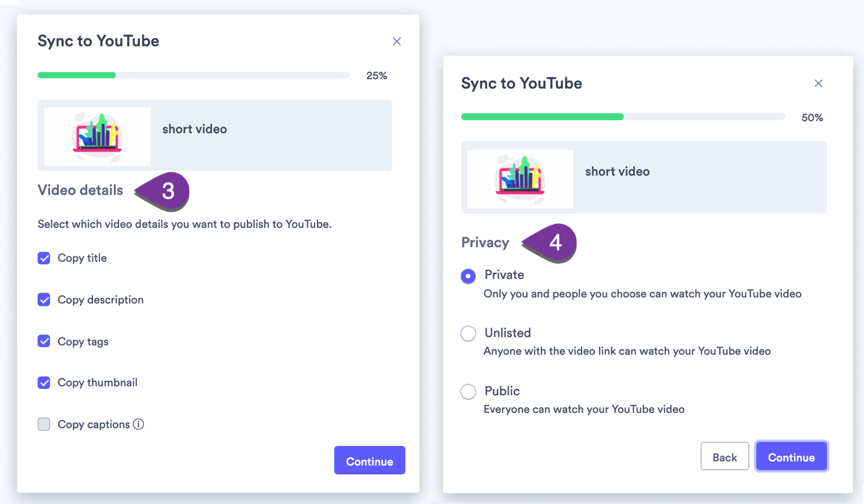Click Continue in the Video details dialog

[370, 460]
